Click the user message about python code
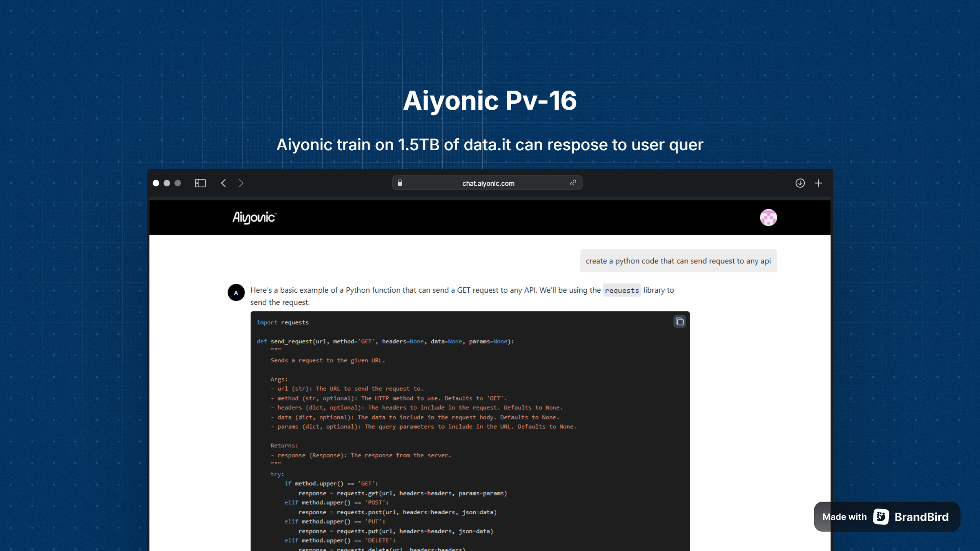This screenshot has height=551, width=980. click(x=678, y=261)
